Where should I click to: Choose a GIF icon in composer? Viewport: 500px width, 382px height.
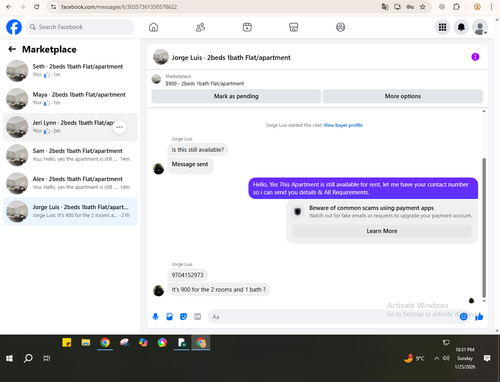click(198, 316)
